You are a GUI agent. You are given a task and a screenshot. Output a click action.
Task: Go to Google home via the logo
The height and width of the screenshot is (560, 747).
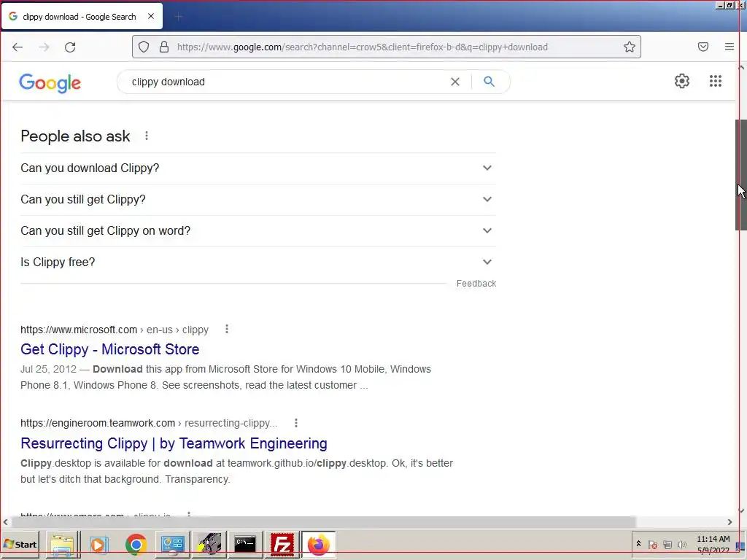(50, 83)
